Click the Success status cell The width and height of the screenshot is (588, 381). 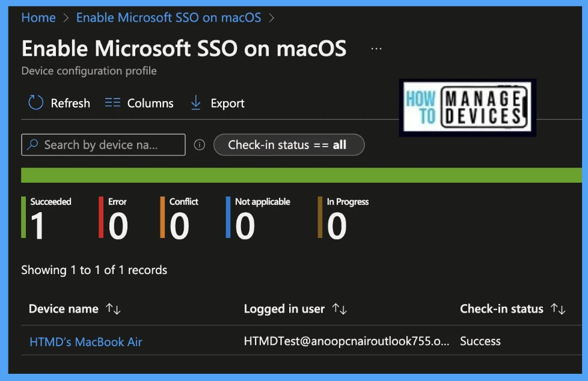click(x=480, y=341)
